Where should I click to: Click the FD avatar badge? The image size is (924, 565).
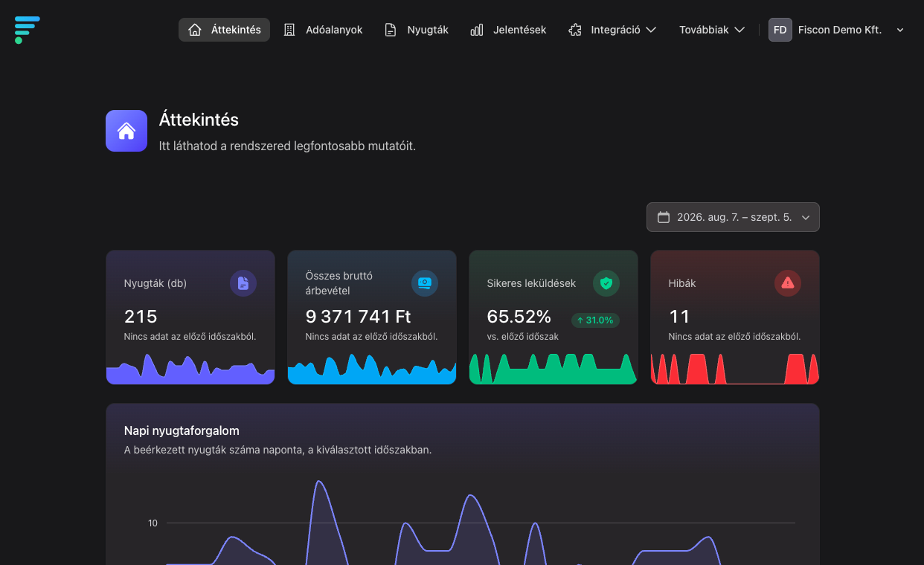click(780, 30)
